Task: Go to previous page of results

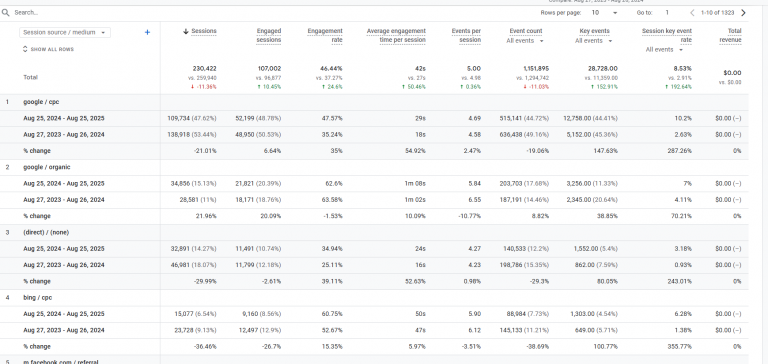Action: pos(692,13)
